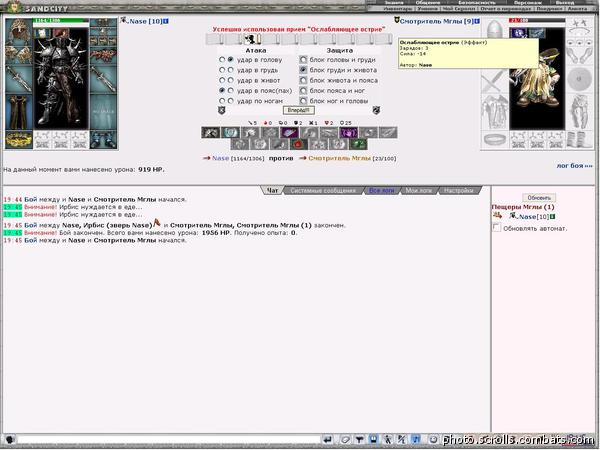Click Nase's helmet equipment slot

(18, 32)
